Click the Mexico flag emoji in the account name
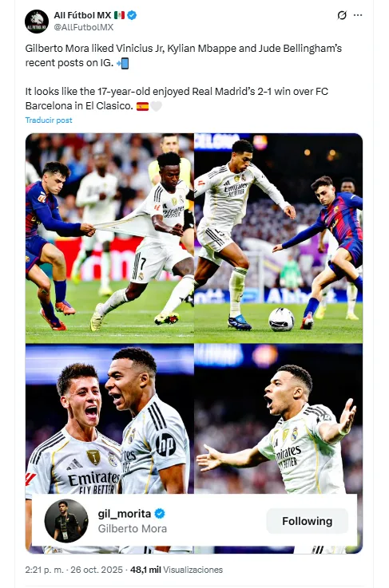The image size is (389, 588). 119,15
